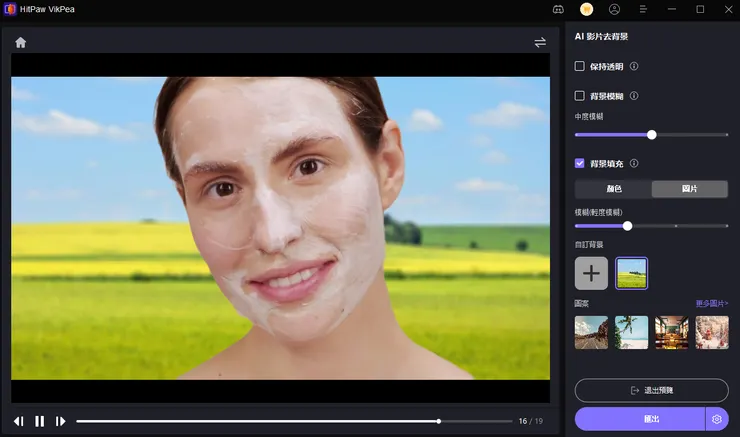The image size is (740, 437).
Task: Open the shopping cart purchase icon
Action: [x=586, y=9]
